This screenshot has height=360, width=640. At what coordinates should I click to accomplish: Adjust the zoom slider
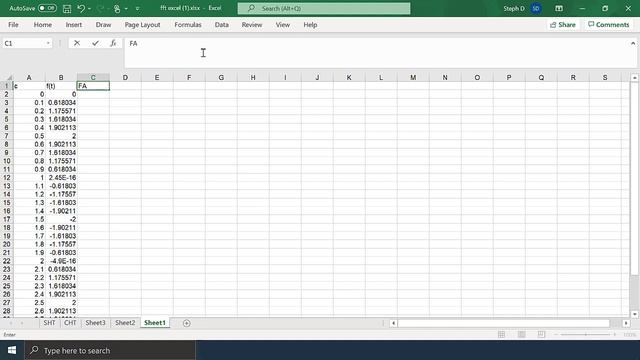[x=586, y=335]
